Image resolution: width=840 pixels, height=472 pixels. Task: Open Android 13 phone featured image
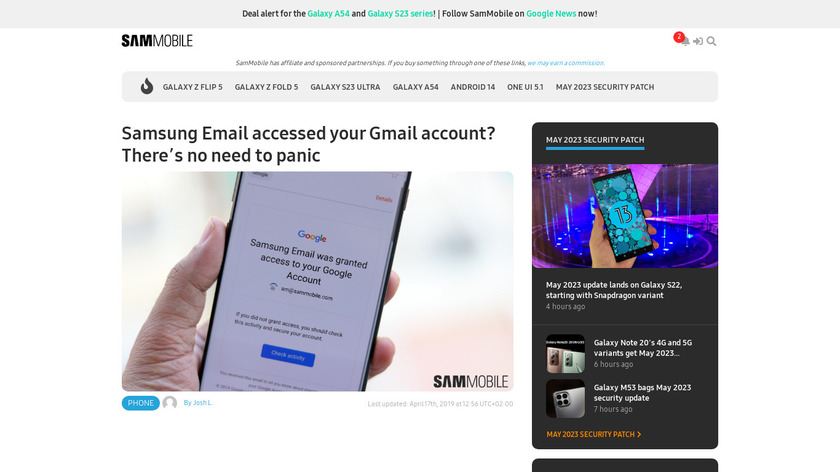tap(625, 216)
